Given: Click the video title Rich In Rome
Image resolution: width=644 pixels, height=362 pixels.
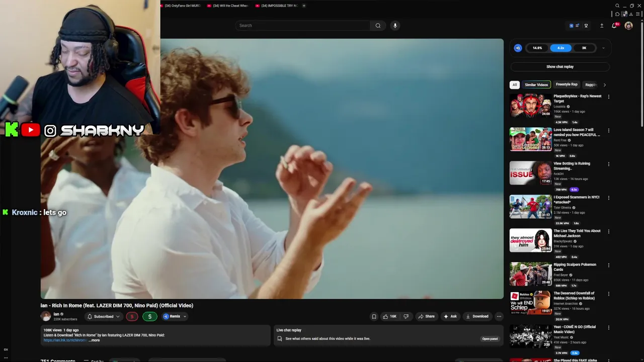Looking at the screenshot, I should coord(117,305).
